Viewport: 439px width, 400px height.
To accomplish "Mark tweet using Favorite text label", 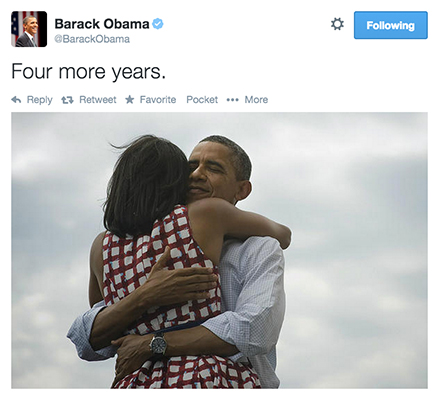I will [x=158, y=100].
